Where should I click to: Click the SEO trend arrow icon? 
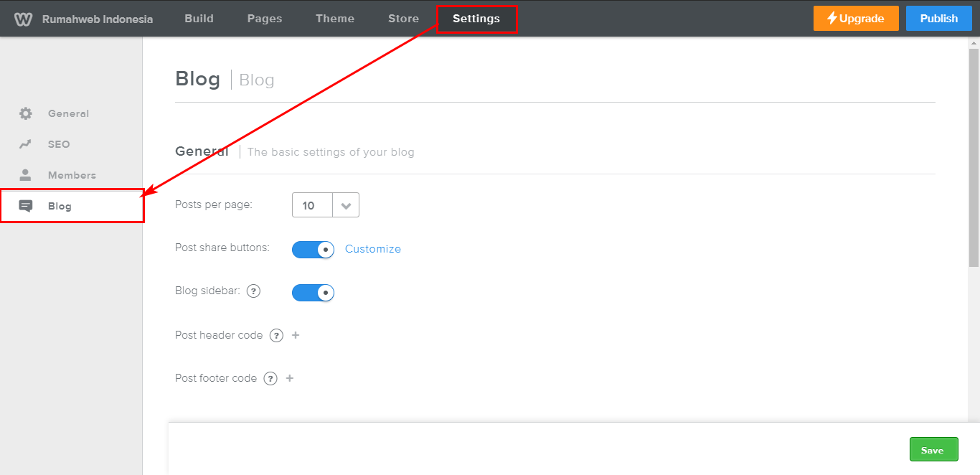coord(26,144)
